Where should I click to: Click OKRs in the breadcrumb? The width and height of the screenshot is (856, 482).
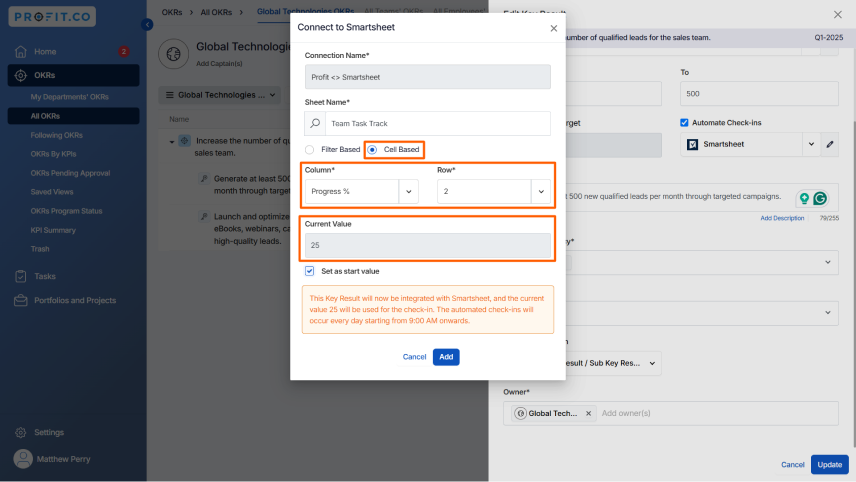tap(172, 12)
